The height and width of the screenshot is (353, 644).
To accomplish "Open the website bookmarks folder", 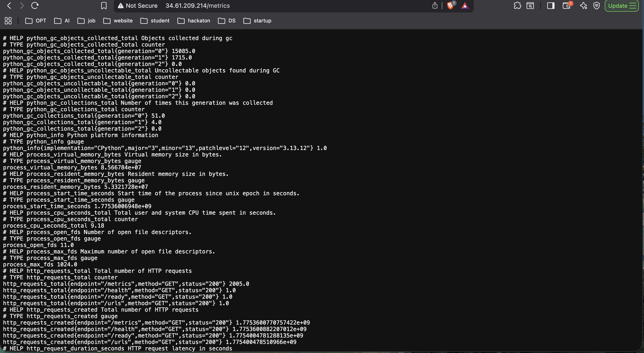I will pos(118,21).
